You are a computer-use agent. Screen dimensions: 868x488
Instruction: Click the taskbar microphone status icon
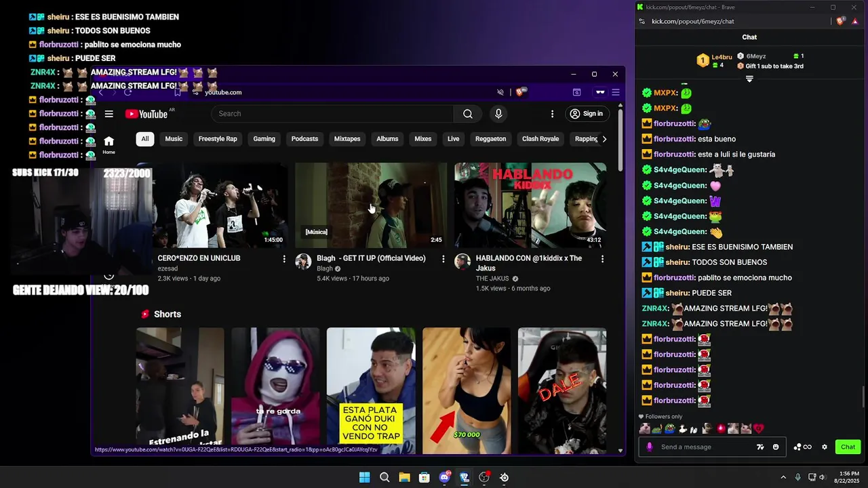(797, 477)
